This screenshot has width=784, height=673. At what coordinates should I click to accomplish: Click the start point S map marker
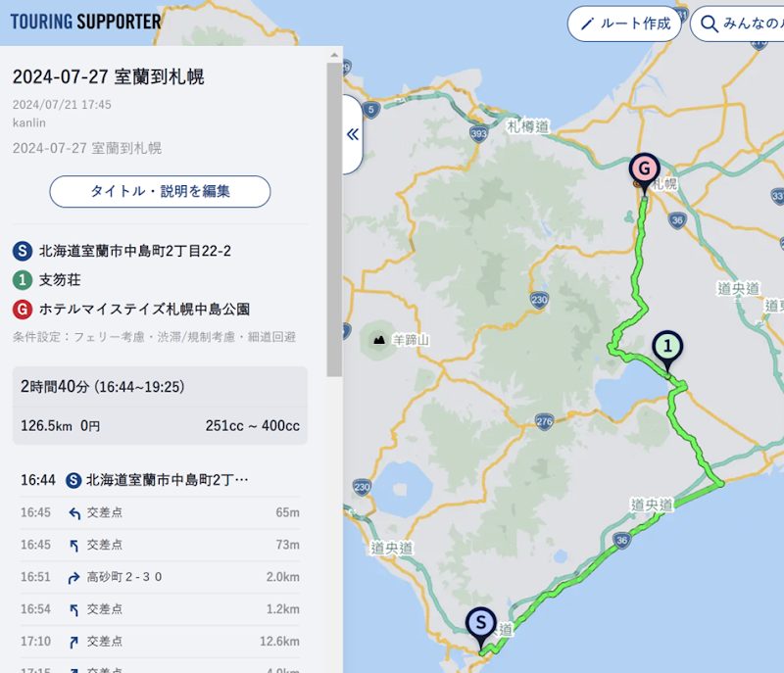click(480, 623)
